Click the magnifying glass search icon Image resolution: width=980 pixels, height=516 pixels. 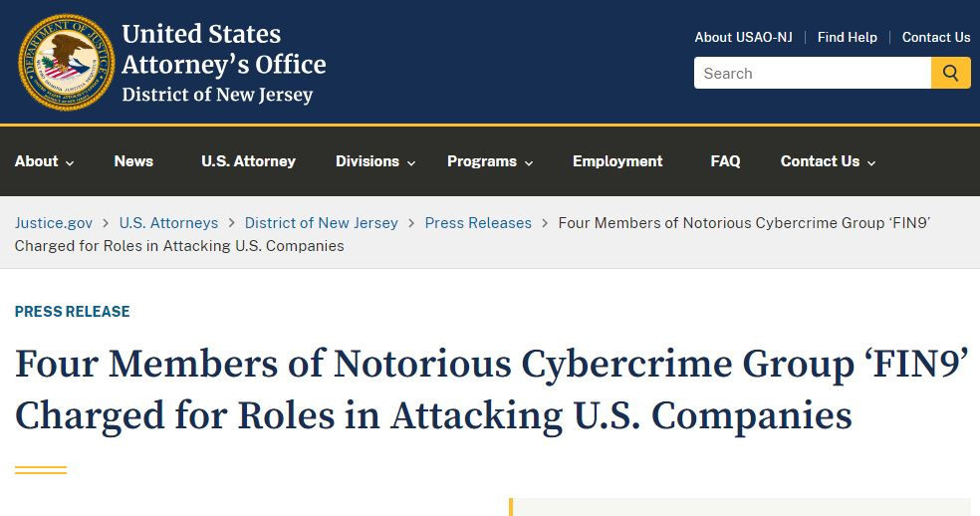click(x=951, y=73)
